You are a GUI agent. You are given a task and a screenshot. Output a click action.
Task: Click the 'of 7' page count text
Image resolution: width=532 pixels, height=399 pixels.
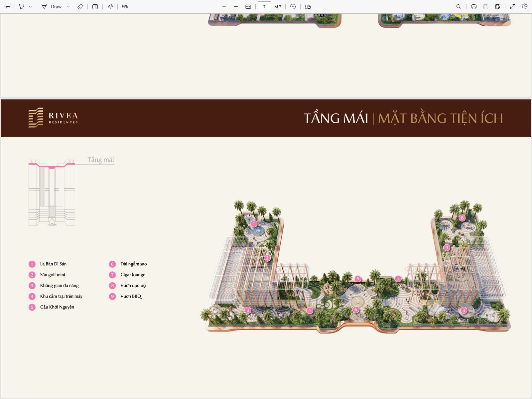pos(278,7)
